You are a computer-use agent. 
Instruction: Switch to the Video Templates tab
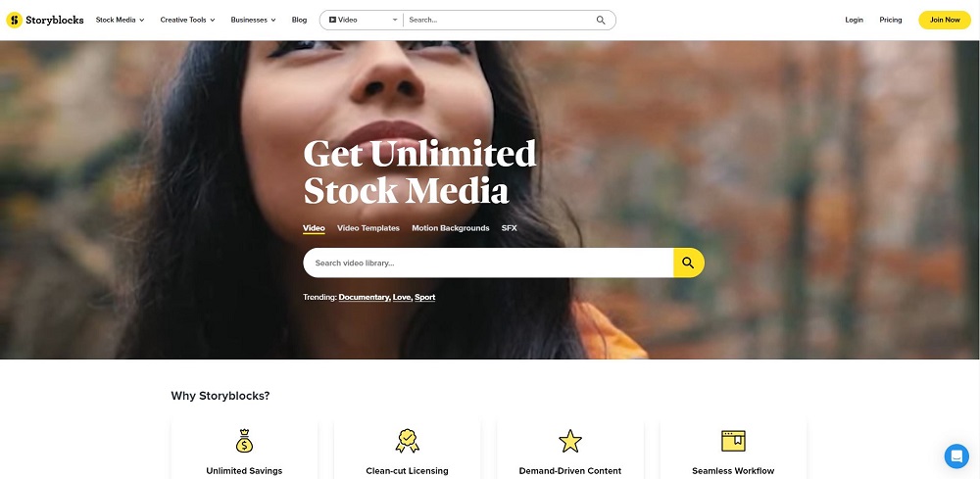coord(368,228)
